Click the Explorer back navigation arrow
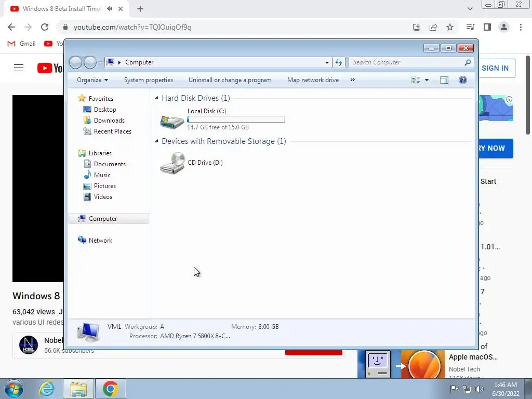532x399 pixels. coord(76,62)
